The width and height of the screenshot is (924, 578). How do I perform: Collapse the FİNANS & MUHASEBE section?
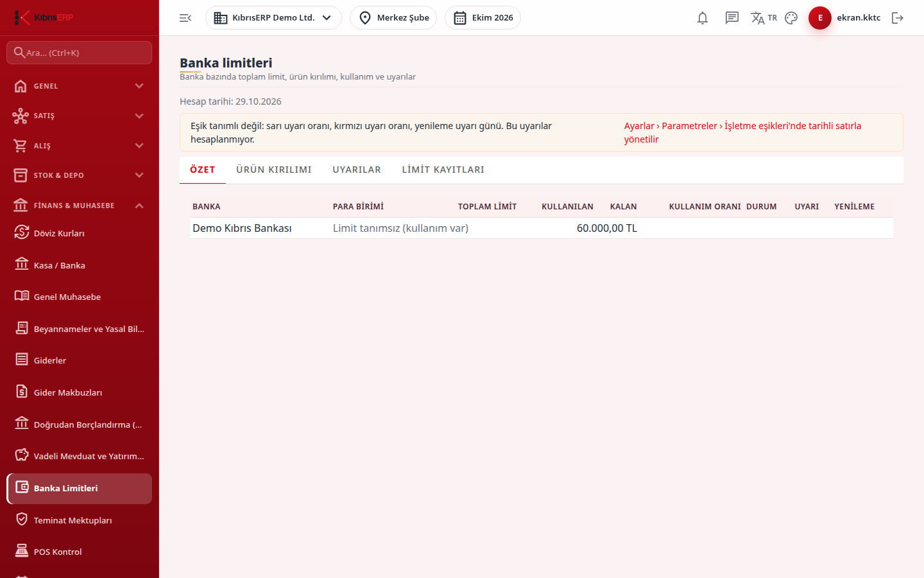80,206
